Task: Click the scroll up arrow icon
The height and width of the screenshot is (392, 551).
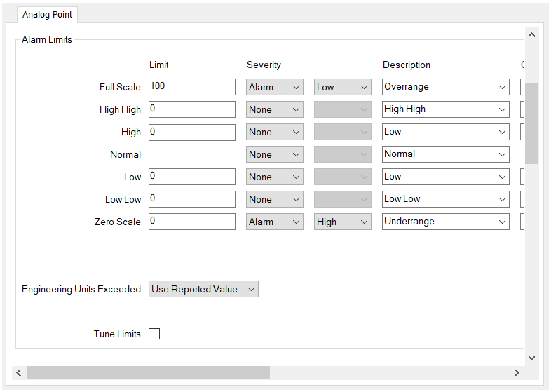Action: tap(531, 35)
